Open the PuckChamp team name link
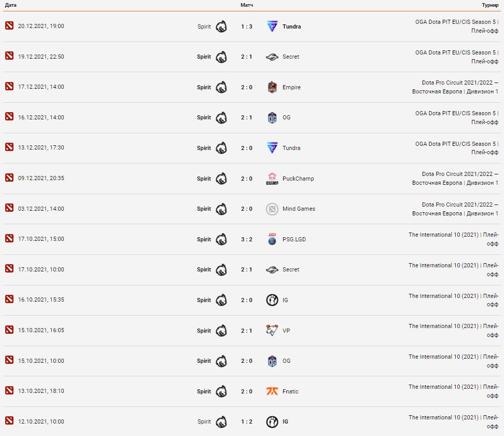Screen dimensions: 504x436 click(298, 179)
